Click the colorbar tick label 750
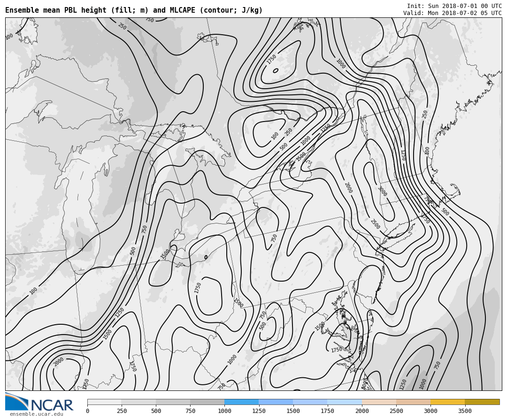Image resolution: width=507 pixels, height=420 pixels. point(190,411)
